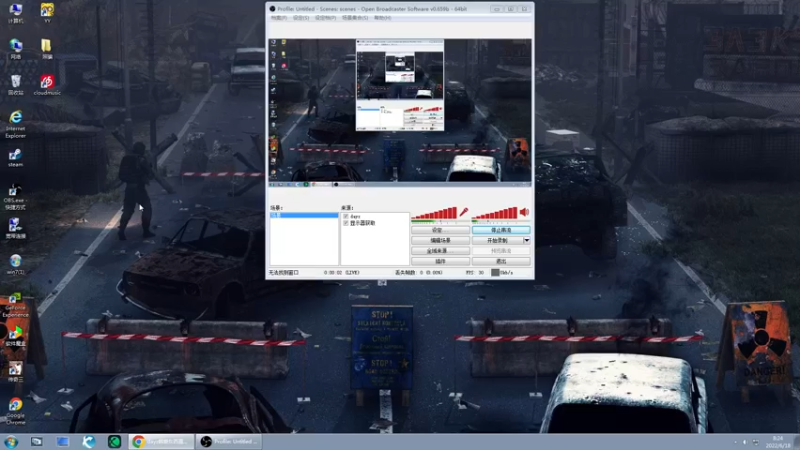Toggle the 4ayc source checkbox
The width and height of the screenshot is (800, 450).
[x=346, y=216]
